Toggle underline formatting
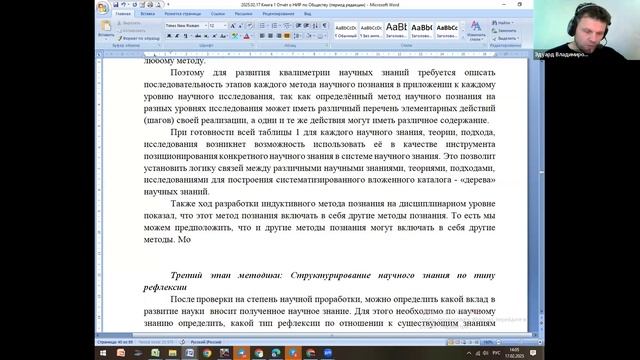This screenshot has width=640, height=360. point(185,36)
